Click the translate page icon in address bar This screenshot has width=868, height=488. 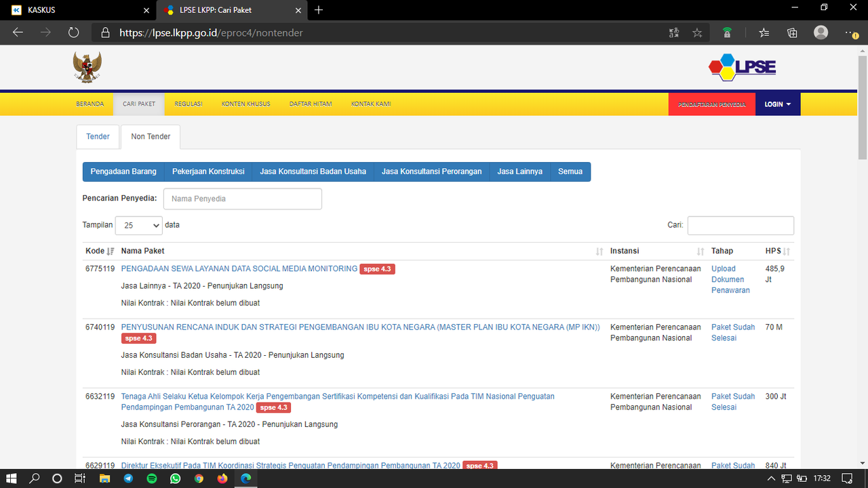[673, 32]
